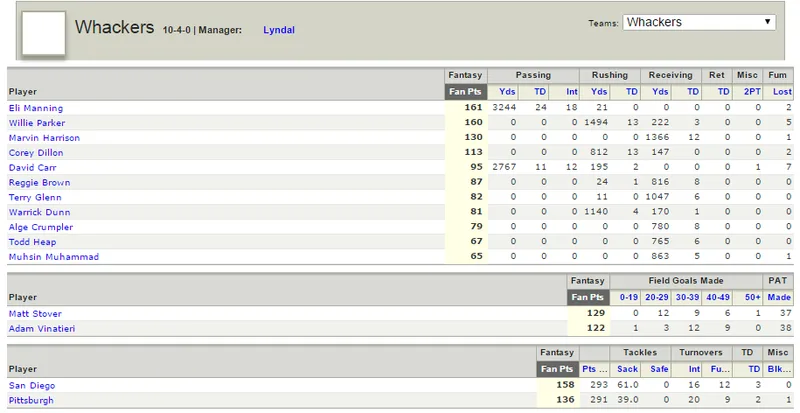This screenshot has width=800, height=413.
Task: Sort by Rushing Yds column
Action: (599, 92)
